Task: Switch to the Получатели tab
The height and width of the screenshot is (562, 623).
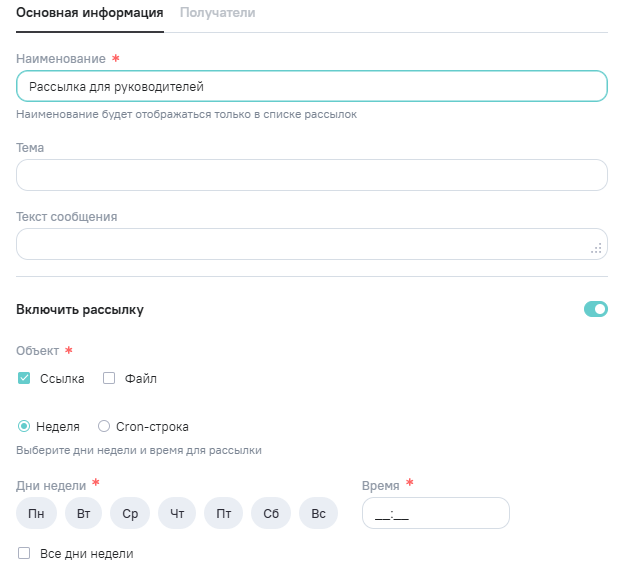Action: coord(217,13)
